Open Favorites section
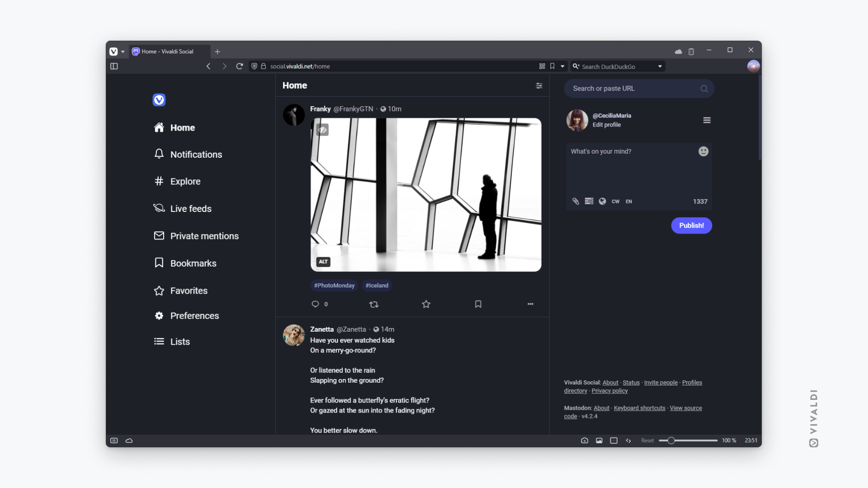The height and width of the screenshot is (488, 868). tap(189, 290)
